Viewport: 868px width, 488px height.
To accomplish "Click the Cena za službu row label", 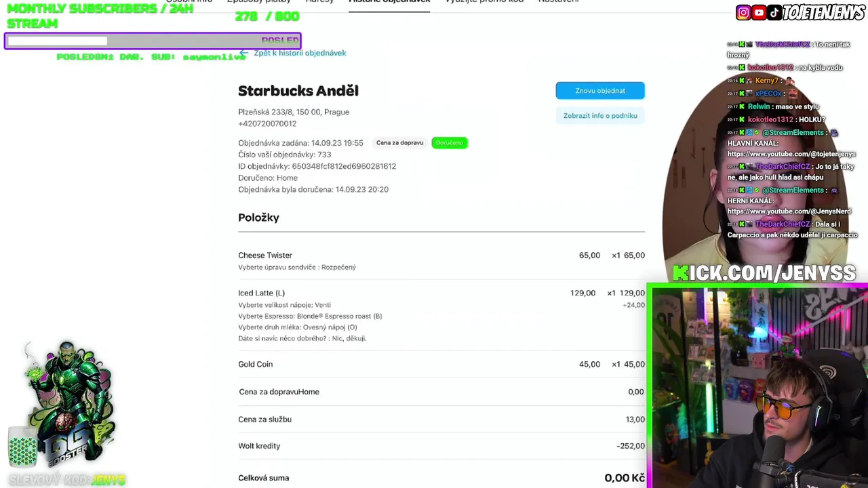I will [x=265, y=420].
